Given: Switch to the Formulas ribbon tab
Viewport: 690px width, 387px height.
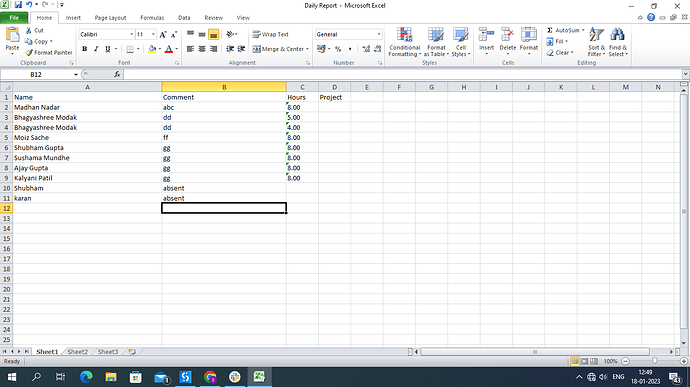Looking at the screenshot, I should point(152,18).
